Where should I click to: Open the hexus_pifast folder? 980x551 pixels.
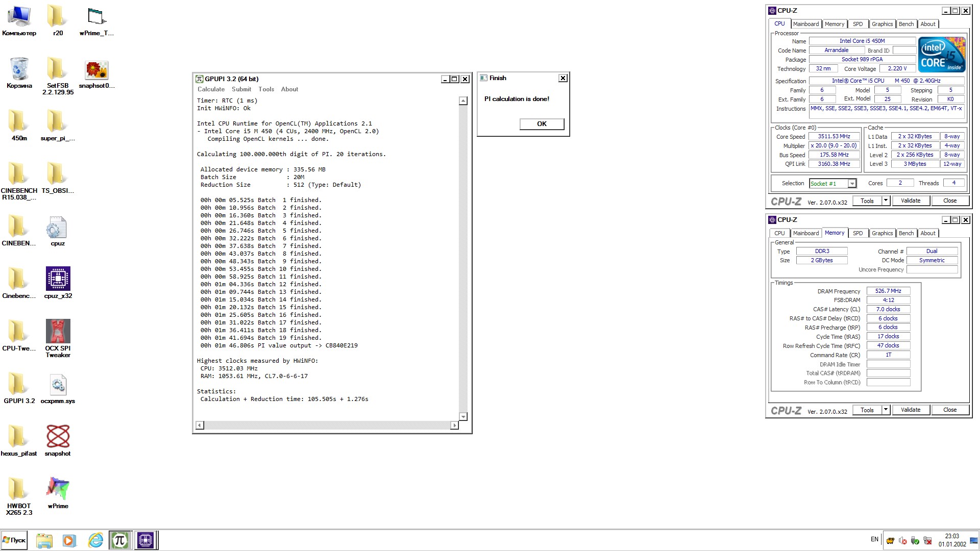[19, 441]
